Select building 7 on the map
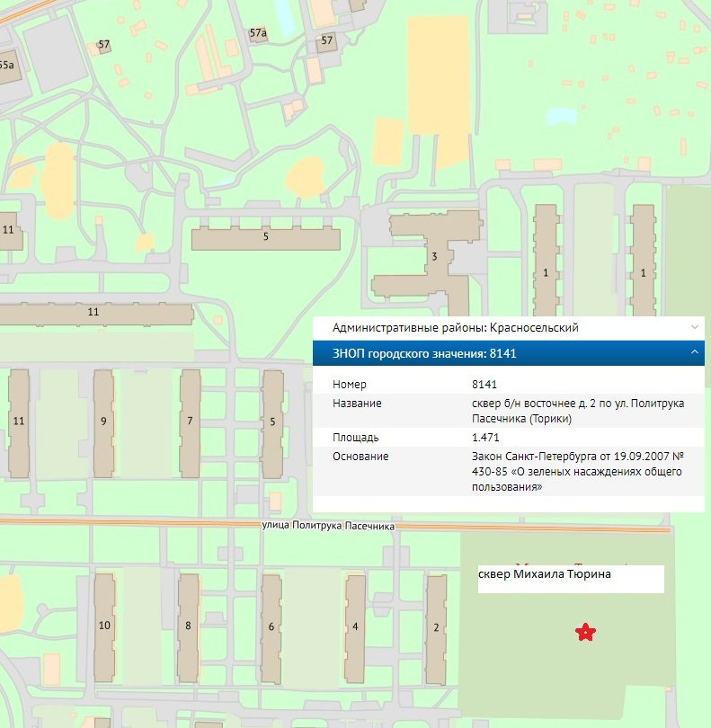The width and height of the screenshot is (711, 728). click(x=190, y=423)
